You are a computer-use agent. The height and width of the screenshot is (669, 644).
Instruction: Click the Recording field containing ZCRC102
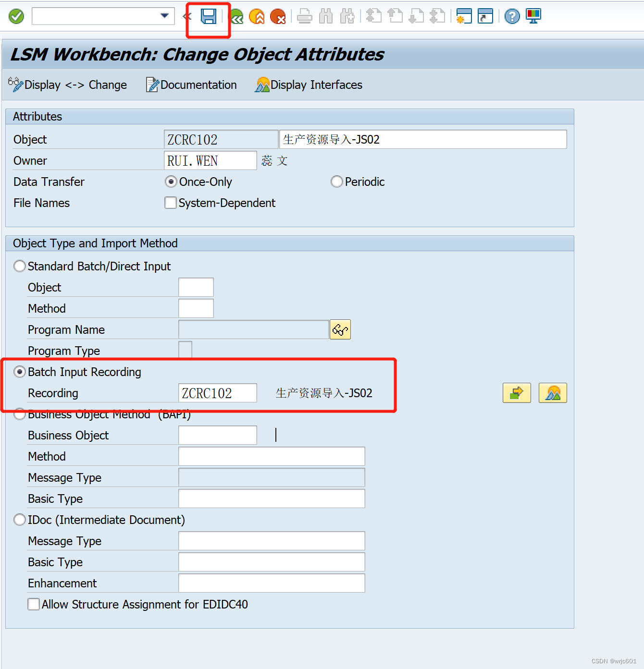(x=217, y=393)
